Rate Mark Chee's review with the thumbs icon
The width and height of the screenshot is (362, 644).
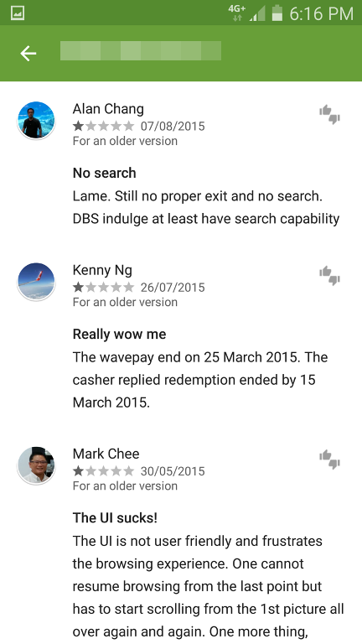(x=329, y=460)
